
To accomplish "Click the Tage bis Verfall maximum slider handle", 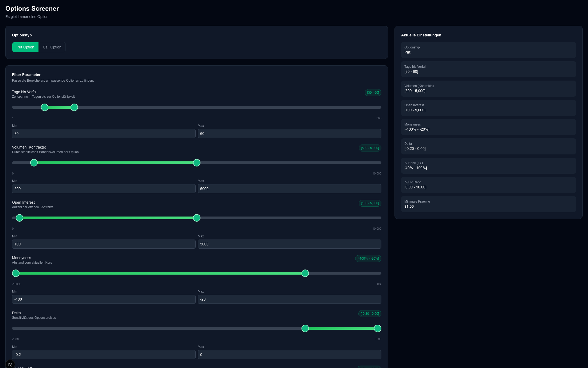I will (x=74, y=107).
